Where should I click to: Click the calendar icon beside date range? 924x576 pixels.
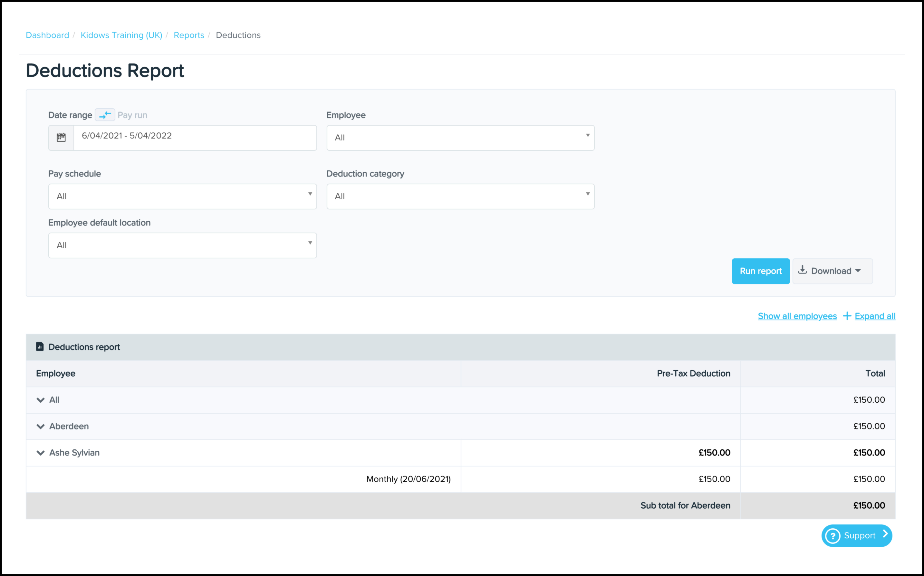(61, 138)
